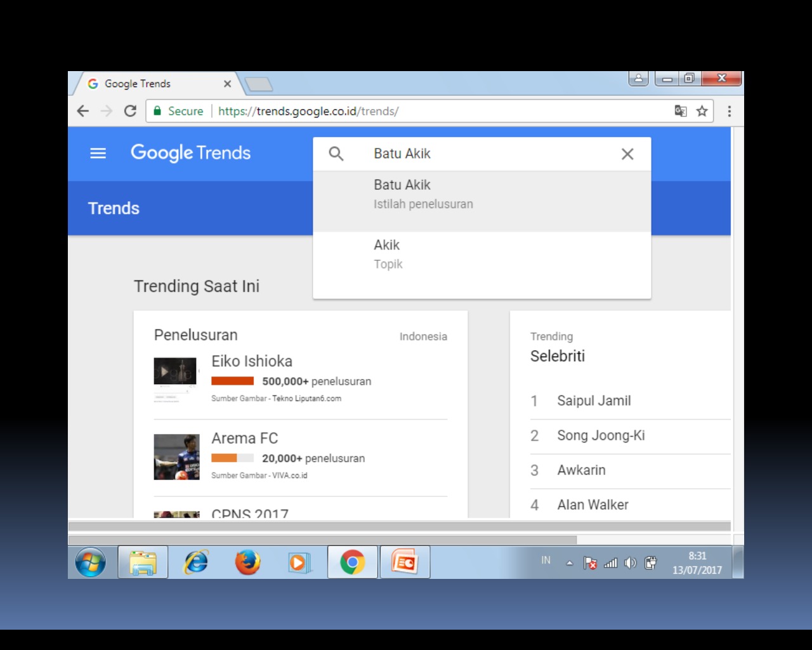Click the Show desktop button
Image resolution: width=812 pixels, height=650 pixels.
point(738,562)
